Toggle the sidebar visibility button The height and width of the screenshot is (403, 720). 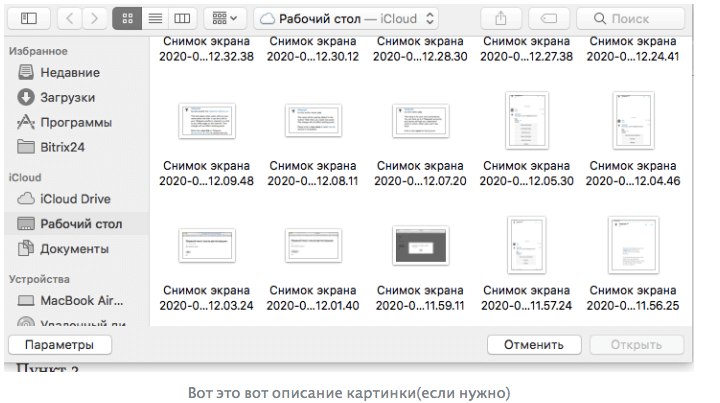29,19
